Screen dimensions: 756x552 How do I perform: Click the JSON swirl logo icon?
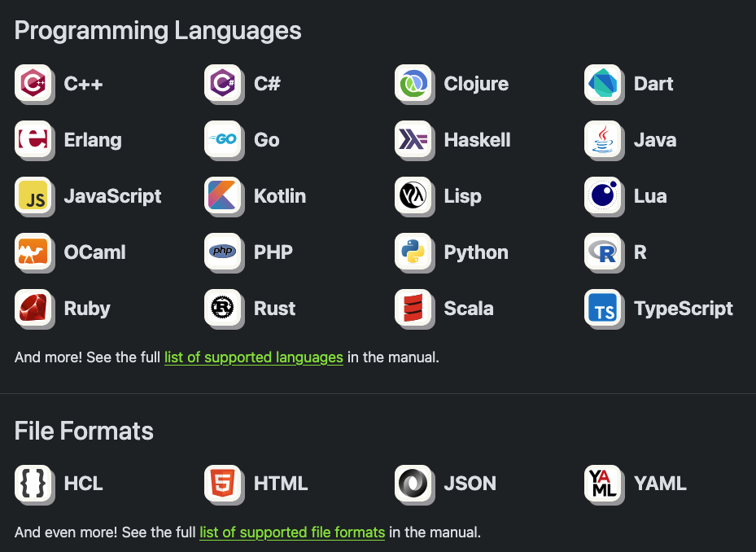pyautogui.click(x=413, y=483)
